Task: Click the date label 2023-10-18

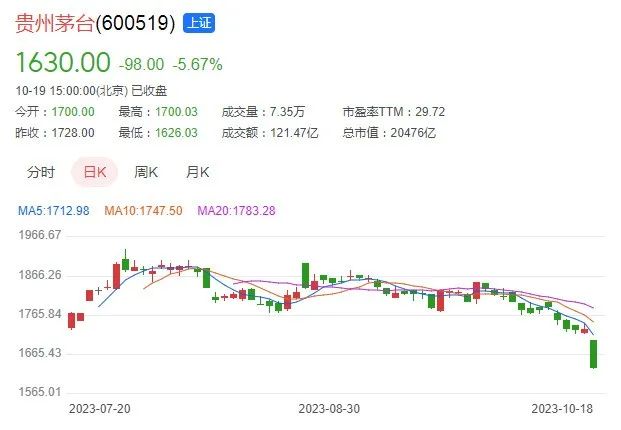Action: click(562, 409)
